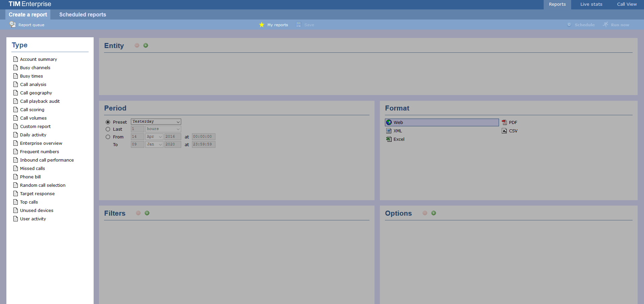Open the hours unit dropdown

pos(163,129)
